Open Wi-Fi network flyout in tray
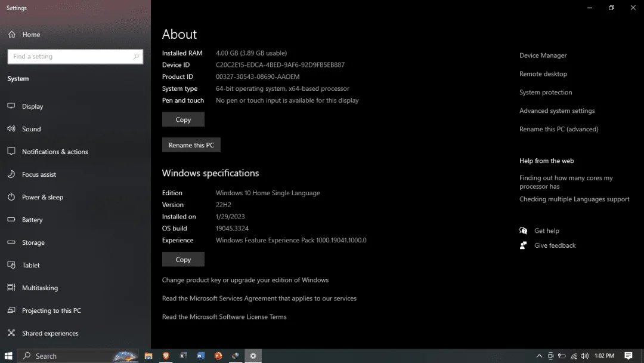Screen dimensions: 644x363 [574, 356]
